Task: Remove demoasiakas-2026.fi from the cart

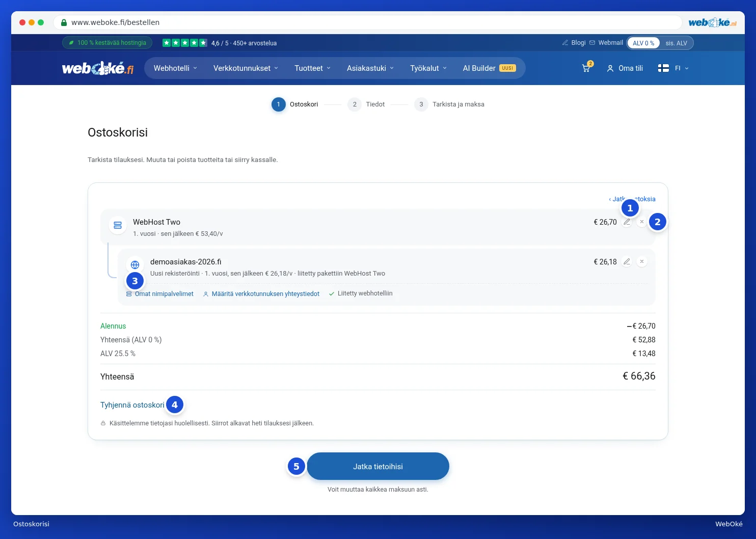Action: pos(642,262)
